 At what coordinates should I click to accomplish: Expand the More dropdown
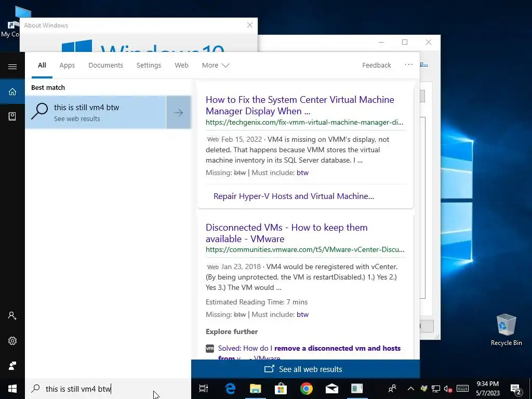(x=216, y=65)
